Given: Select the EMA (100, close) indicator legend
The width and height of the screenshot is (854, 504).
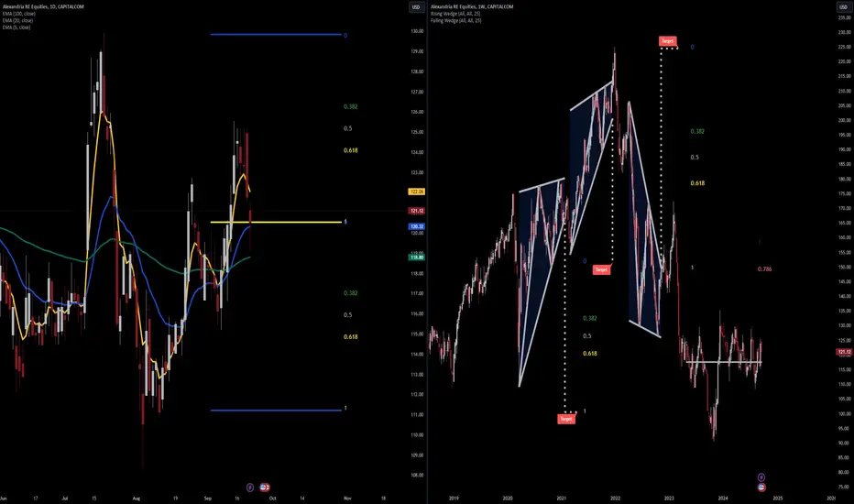Looking at the screenshot, I should tap(19, 14).
